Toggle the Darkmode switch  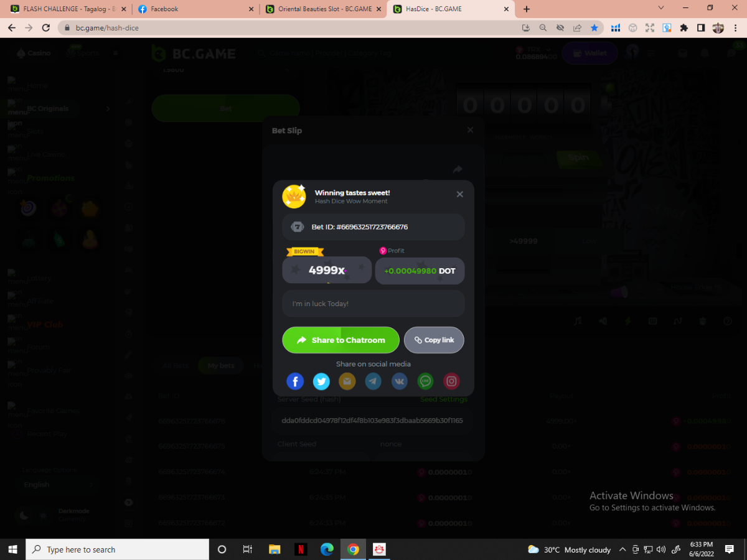point(32,515)
